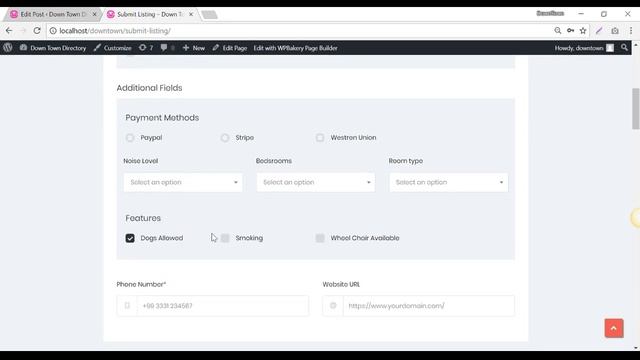The width and height of the screenshot is (640, 360).
Task: Open the Down Town Directory admin menu
Action: [x=53, y=48]
